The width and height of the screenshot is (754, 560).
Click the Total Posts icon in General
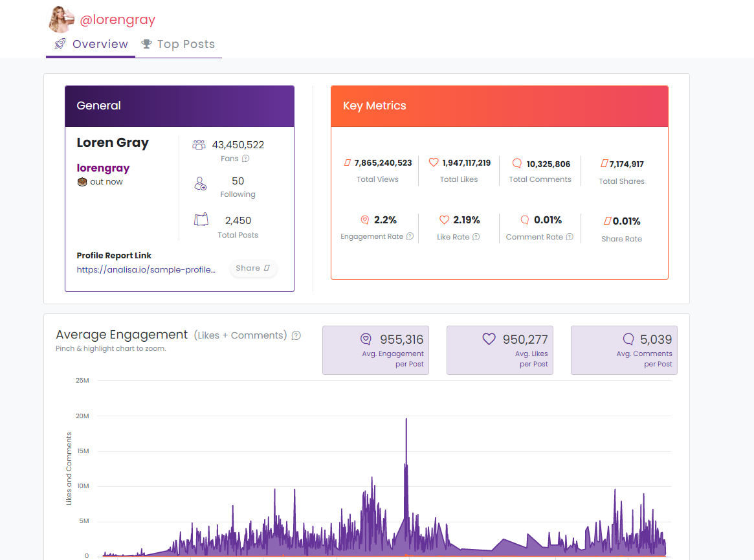click(201, 220)
